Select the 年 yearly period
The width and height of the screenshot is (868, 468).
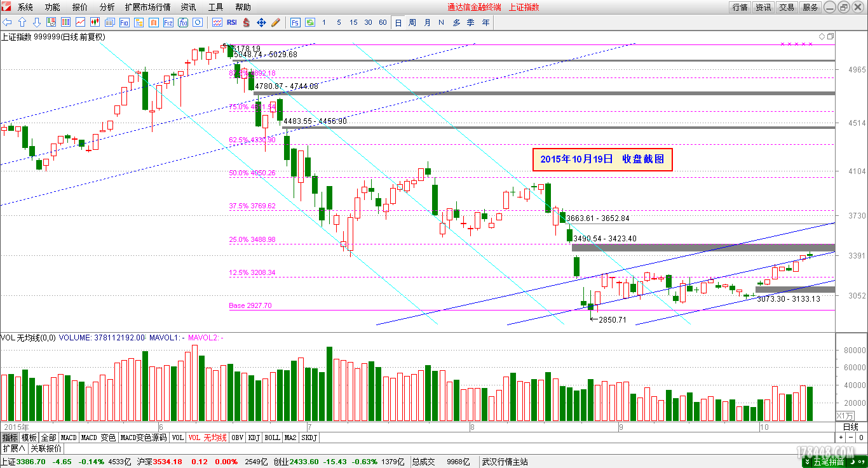pyautogui.click(x=486, y=22)
